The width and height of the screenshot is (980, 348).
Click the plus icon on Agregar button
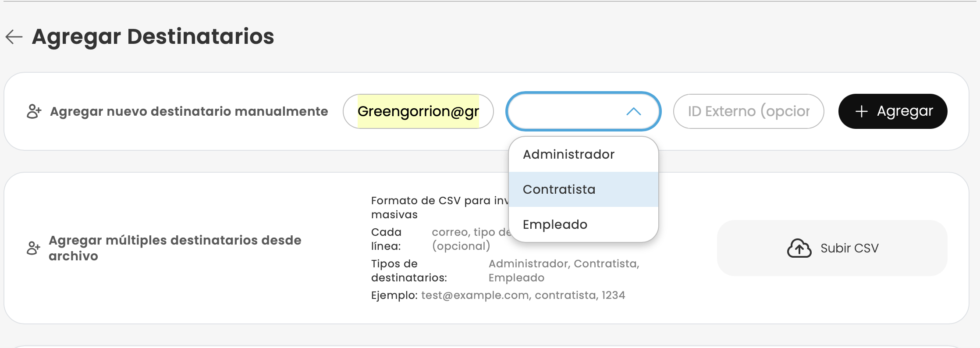[x=861, y=111]
